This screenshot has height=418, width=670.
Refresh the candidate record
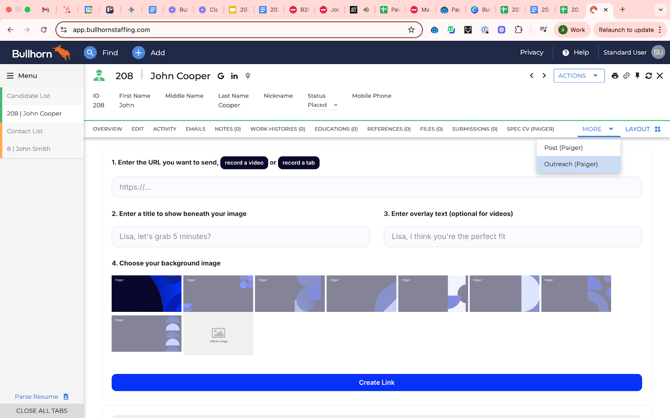point(648,76)
